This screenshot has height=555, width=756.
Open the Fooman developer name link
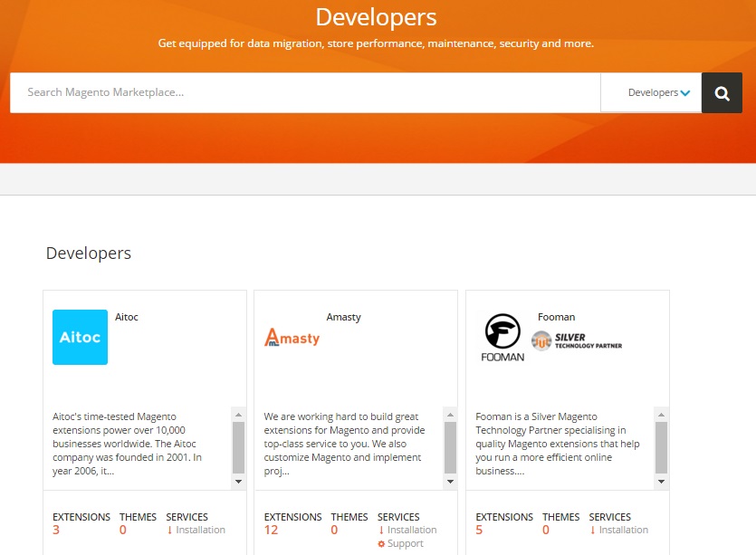point(557,317)
